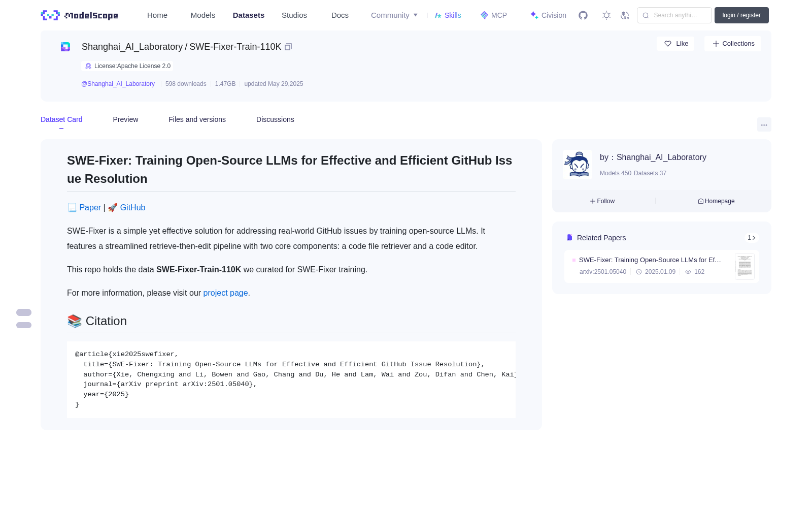Expand the Related Papers count arrow

pos(752,238)
